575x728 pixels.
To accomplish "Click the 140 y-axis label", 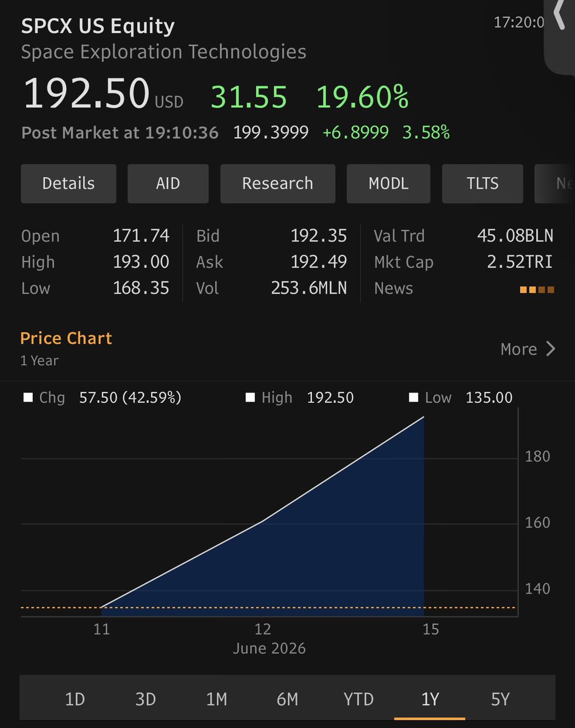I will 537,589.
